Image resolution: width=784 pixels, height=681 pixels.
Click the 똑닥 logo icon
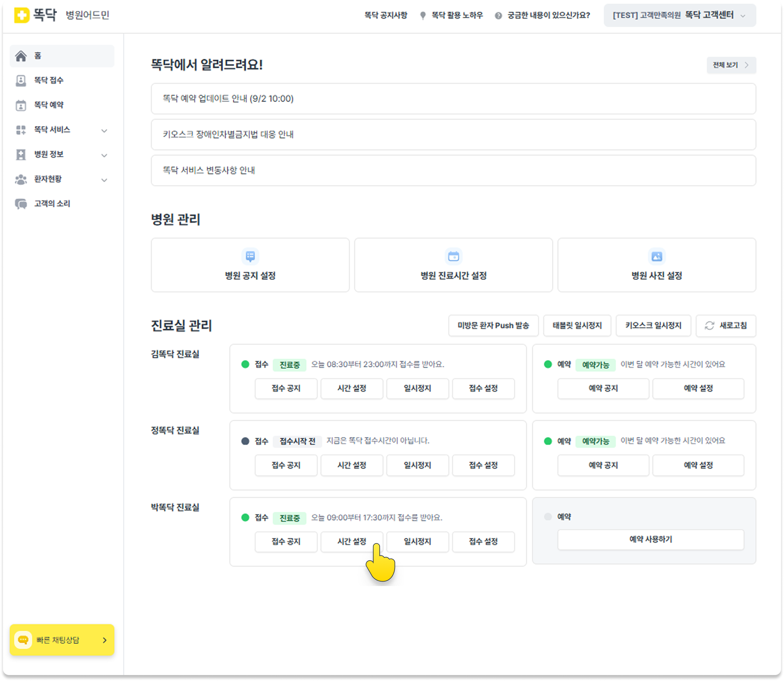22,15
